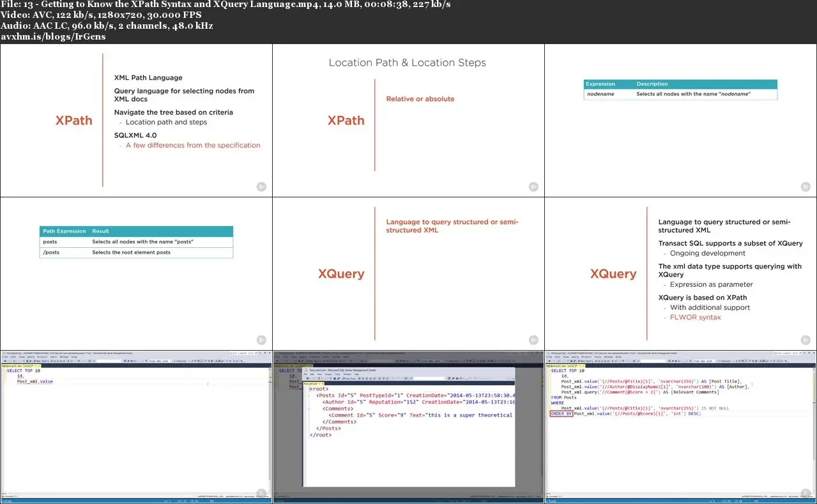Viewport: 817px width, 504px height.
Task: Click the 'Relative or absolute' bullet
Action: 420,99
